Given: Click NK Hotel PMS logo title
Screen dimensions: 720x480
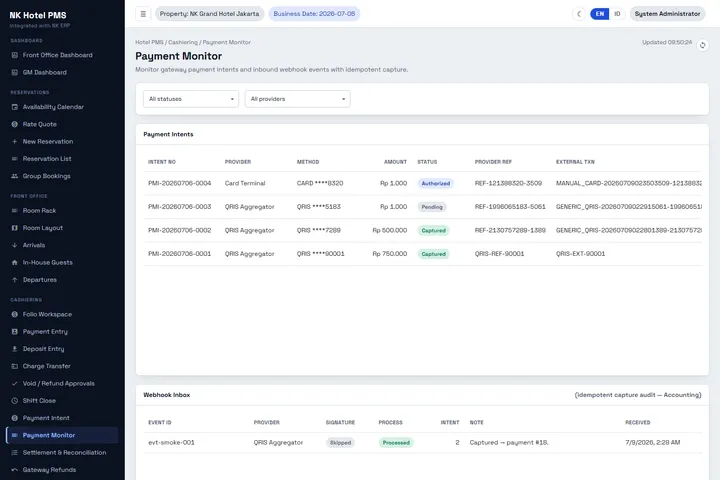Looking at the screenshot, I should (x=38, y=15).
